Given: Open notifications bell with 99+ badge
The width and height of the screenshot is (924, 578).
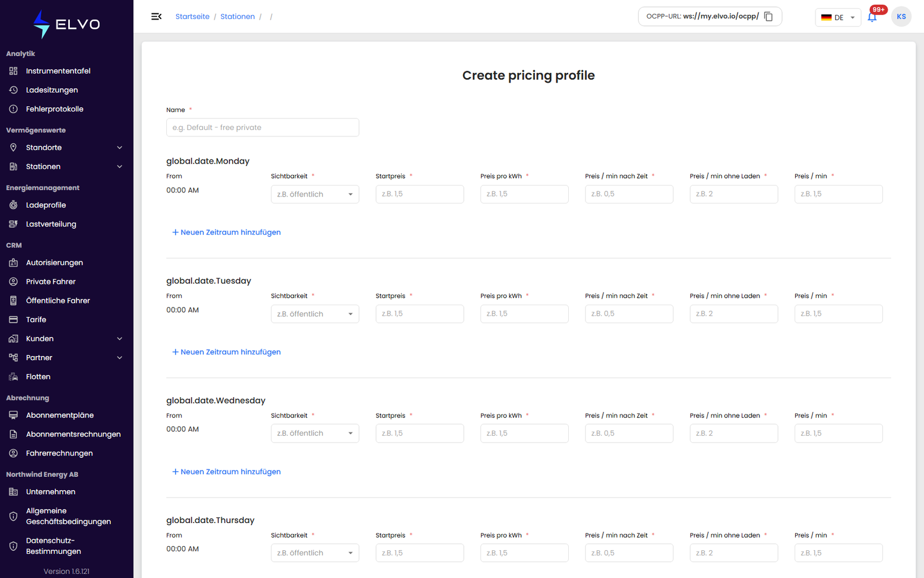Looking at the screenshot, I should pos(872,17).
